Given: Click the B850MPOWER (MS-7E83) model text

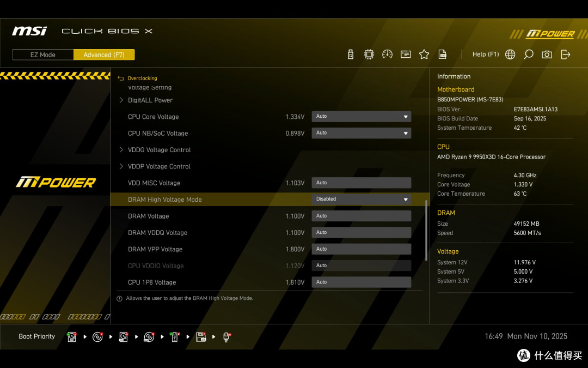Looking at the screenshot, I should tap(470, 100).
